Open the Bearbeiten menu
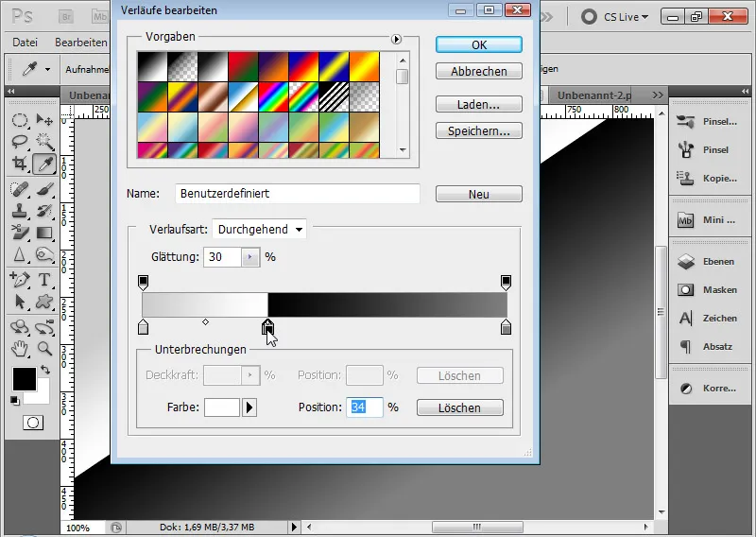This screenshot has height=537, width=756. coord(81,43)
